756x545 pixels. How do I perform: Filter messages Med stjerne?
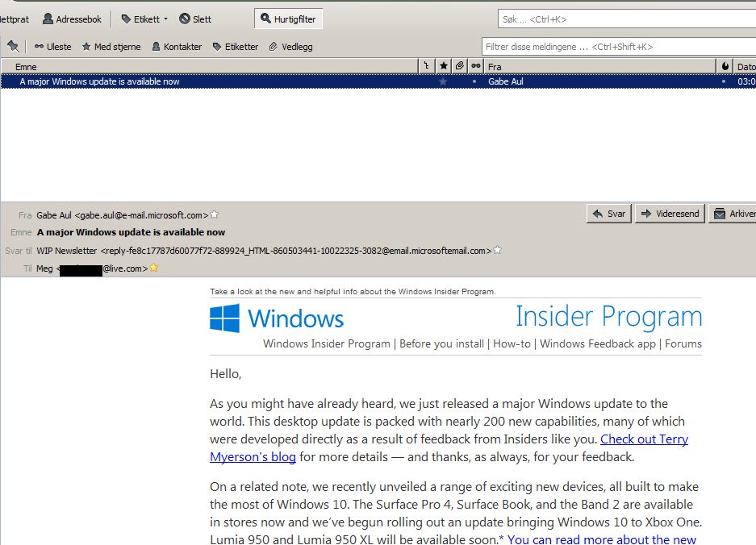click(111, 47)
